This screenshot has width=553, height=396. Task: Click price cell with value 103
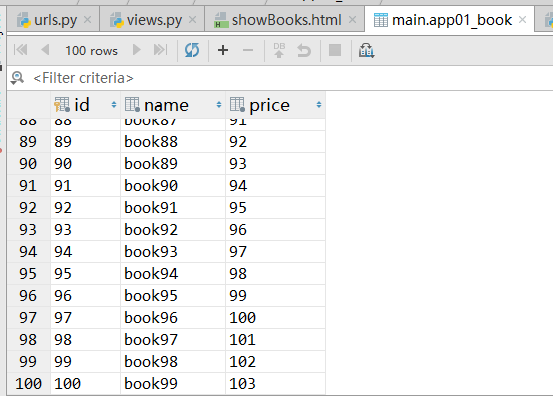(275, 384)
